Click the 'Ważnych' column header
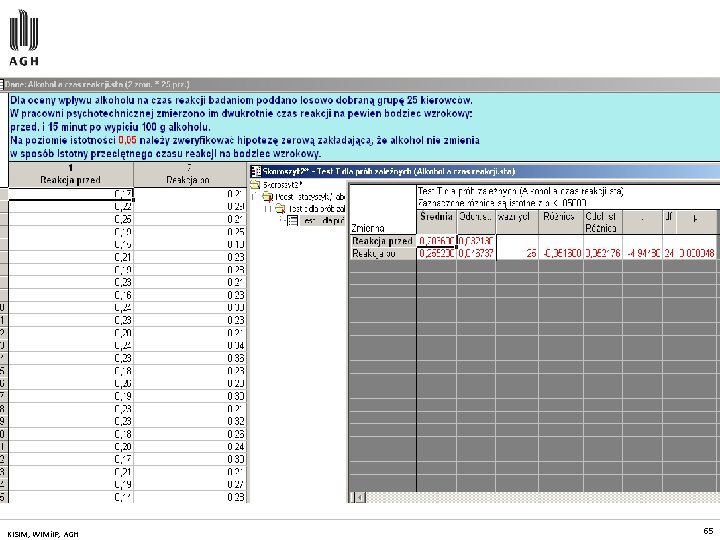This screenshot has width=720, height=540. pyautogui.click(x=517, y=222)
